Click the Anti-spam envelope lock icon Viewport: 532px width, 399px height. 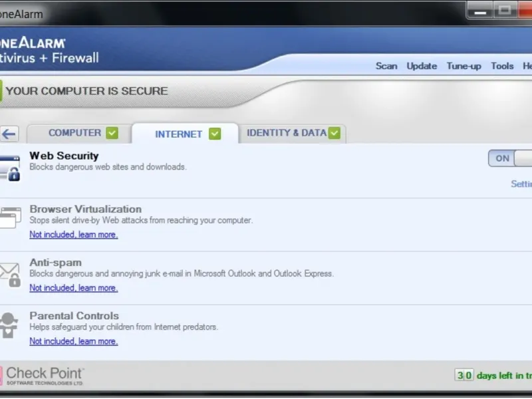[x=10, y=275]
